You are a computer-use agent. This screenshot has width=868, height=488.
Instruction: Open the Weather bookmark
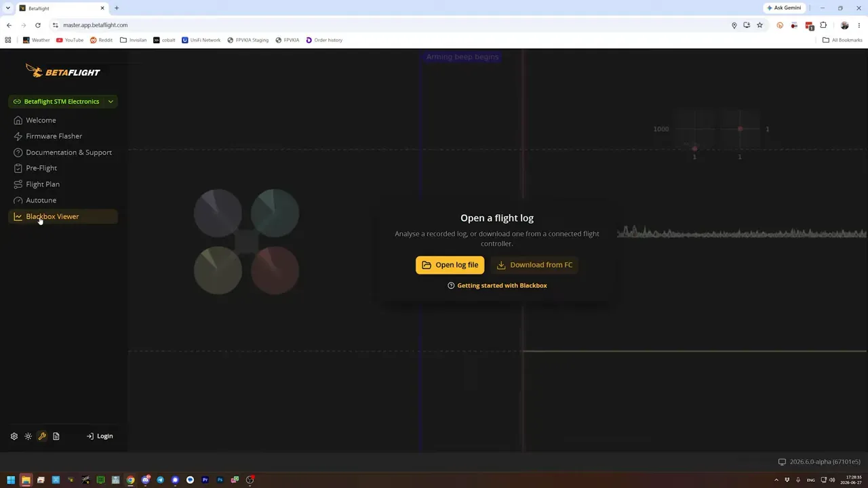[37, 40]
